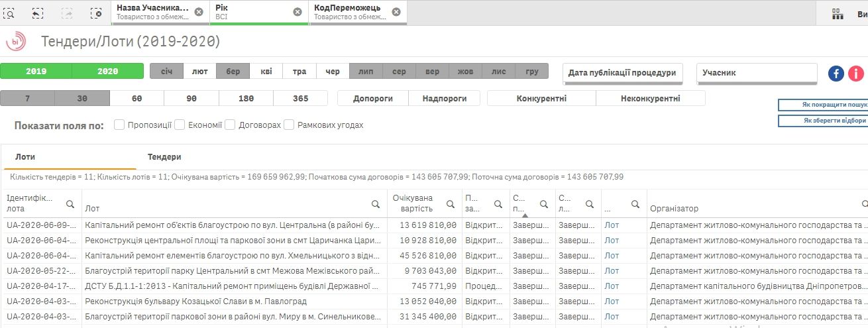868x328 pixels.
Task: Open Дата публікації процедури filter dropdown
Action: tap(622, 73)
